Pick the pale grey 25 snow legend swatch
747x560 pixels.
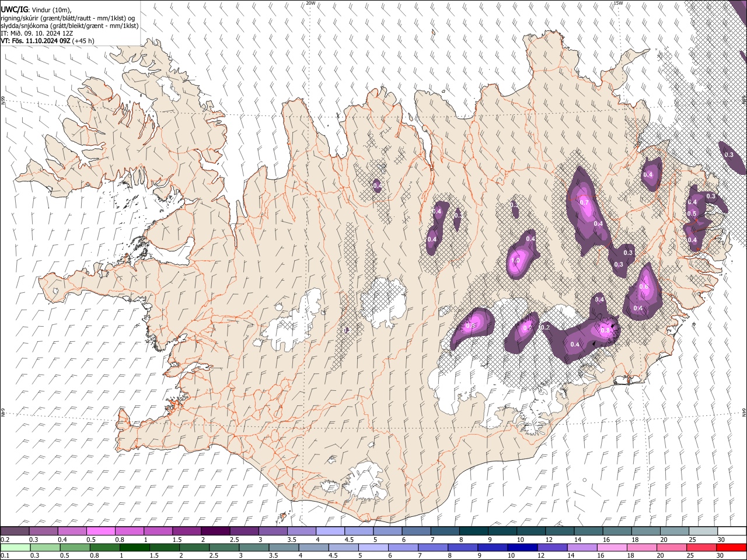point(703,531)
